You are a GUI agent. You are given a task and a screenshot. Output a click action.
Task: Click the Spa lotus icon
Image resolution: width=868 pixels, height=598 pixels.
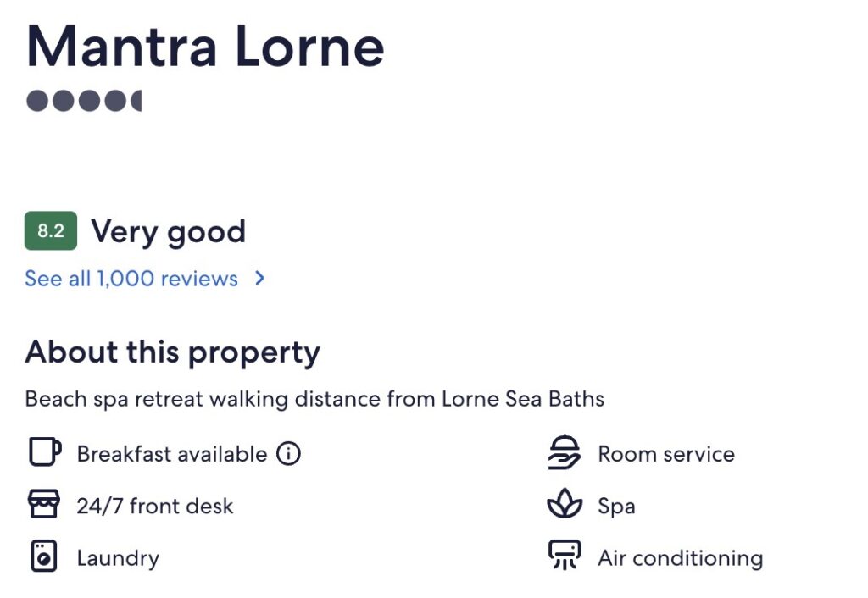pos(565,506)
